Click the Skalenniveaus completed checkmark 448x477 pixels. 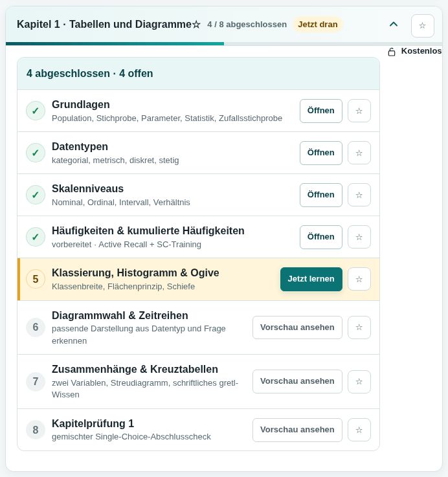point(36,195)
